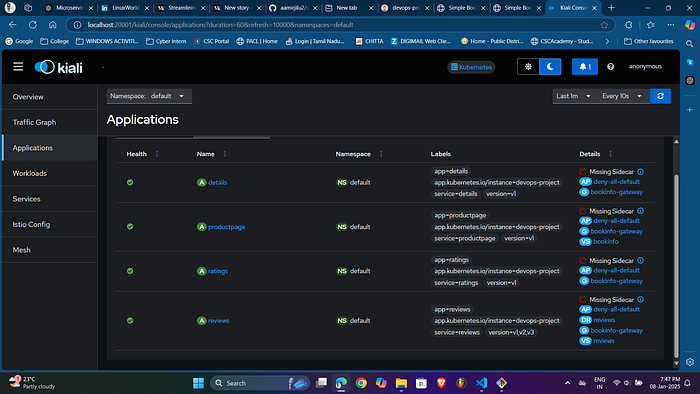Image resolution: width=700 pixels, height=394 pixels.
Task: Go back in browser history
Action: coord(12,25)
